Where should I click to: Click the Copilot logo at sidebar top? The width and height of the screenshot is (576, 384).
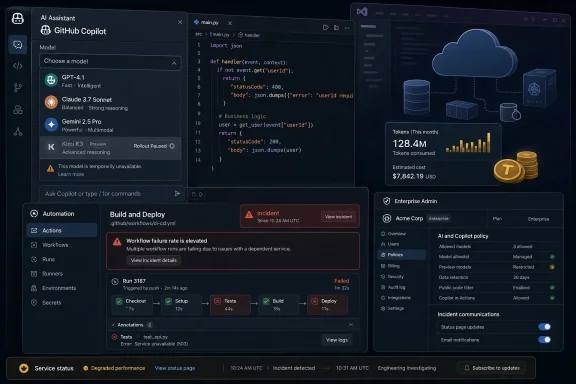[x=18, y=18]
